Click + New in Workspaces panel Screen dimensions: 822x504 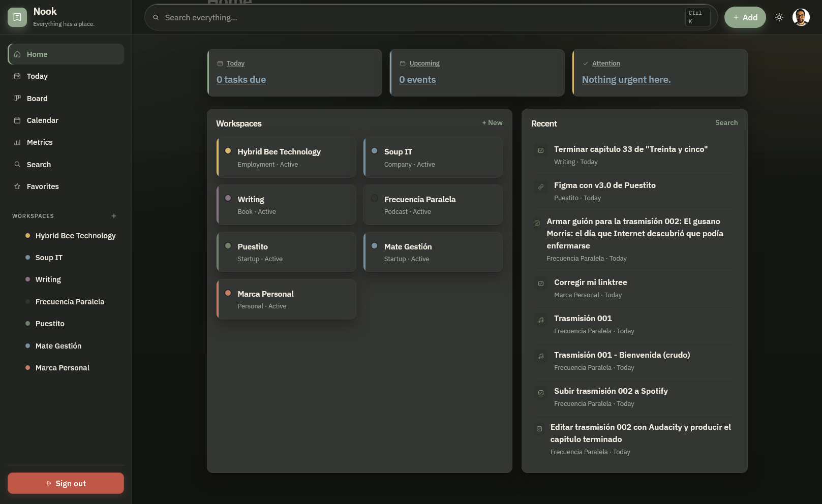(492, 122)
